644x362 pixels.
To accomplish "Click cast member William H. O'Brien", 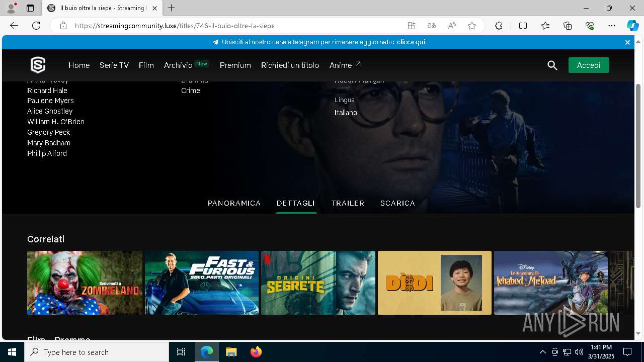I will tap(56, 122).
